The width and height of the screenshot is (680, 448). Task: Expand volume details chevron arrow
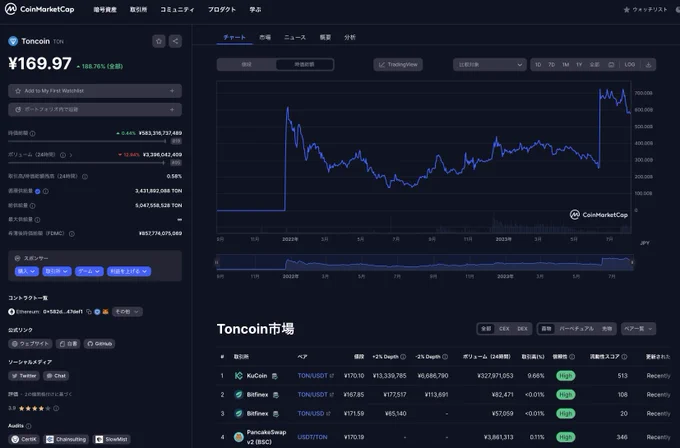[x=71, y=155]
